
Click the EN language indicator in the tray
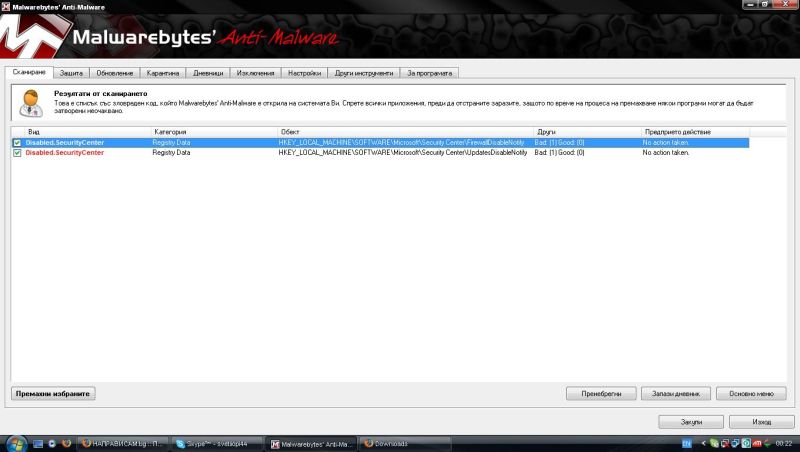(687, 443)
